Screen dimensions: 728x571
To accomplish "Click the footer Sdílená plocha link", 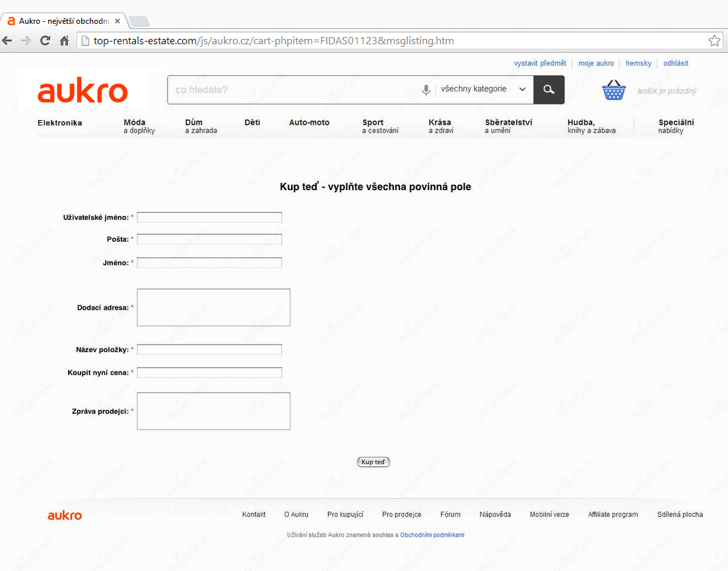I will click(x=680, y=514).
